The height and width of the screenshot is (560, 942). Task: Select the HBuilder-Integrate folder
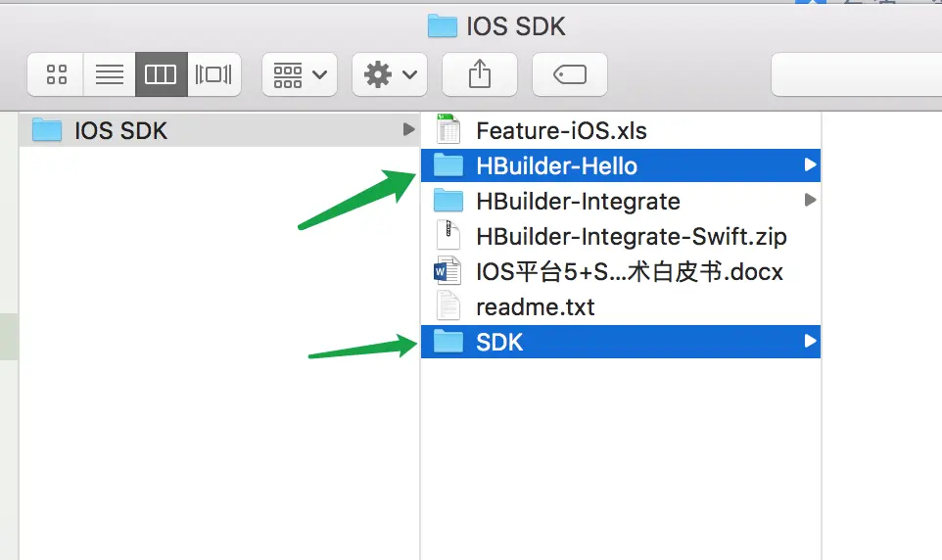(x=621, y=201)
